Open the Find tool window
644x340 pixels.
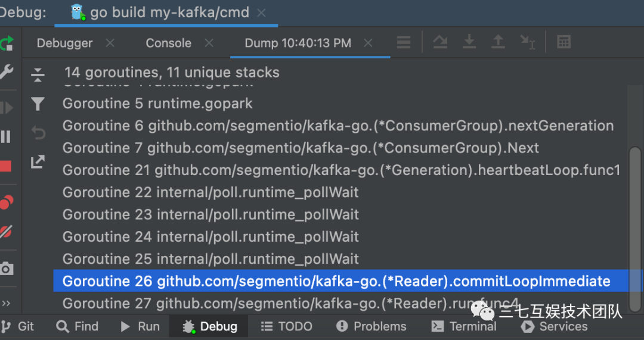[x=77, y=326]
